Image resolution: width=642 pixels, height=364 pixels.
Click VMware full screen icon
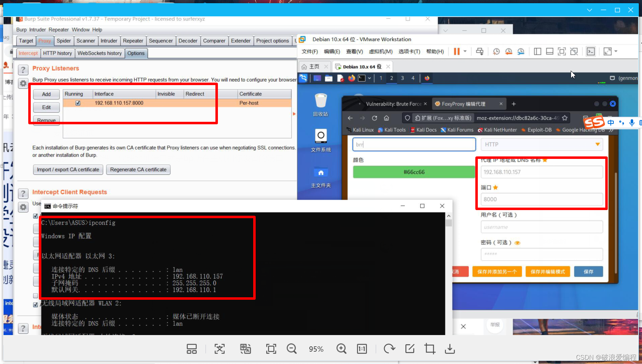coord(561,52)
